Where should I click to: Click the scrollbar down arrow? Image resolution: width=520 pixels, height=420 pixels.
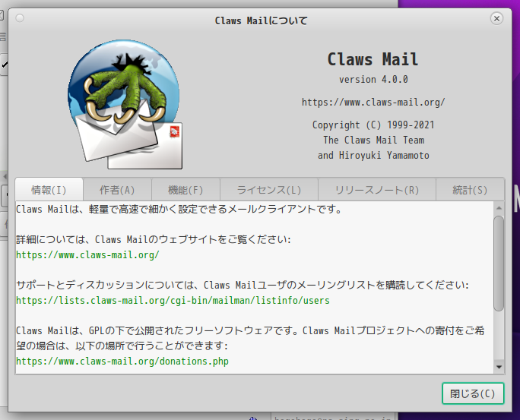(x=499, y=367)
